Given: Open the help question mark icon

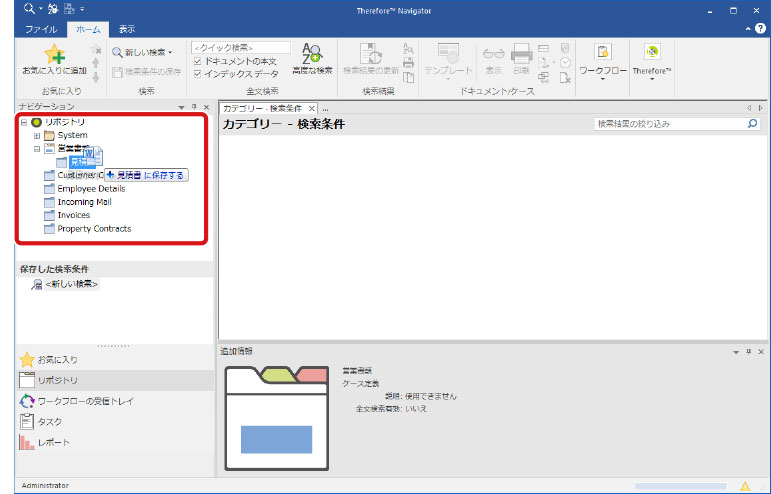Looking at the screenshot, I should click(761, 30).
